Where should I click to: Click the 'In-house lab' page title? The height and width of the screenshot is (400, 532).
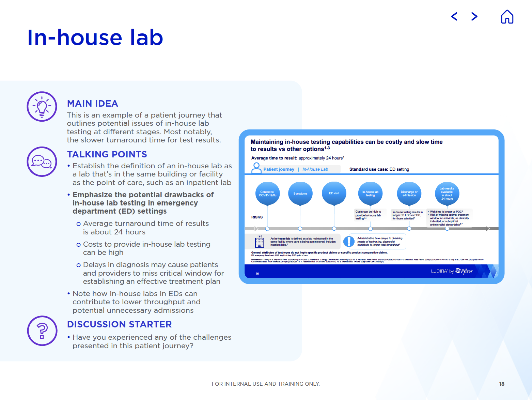pyautogui.click(x=95, y=37)
